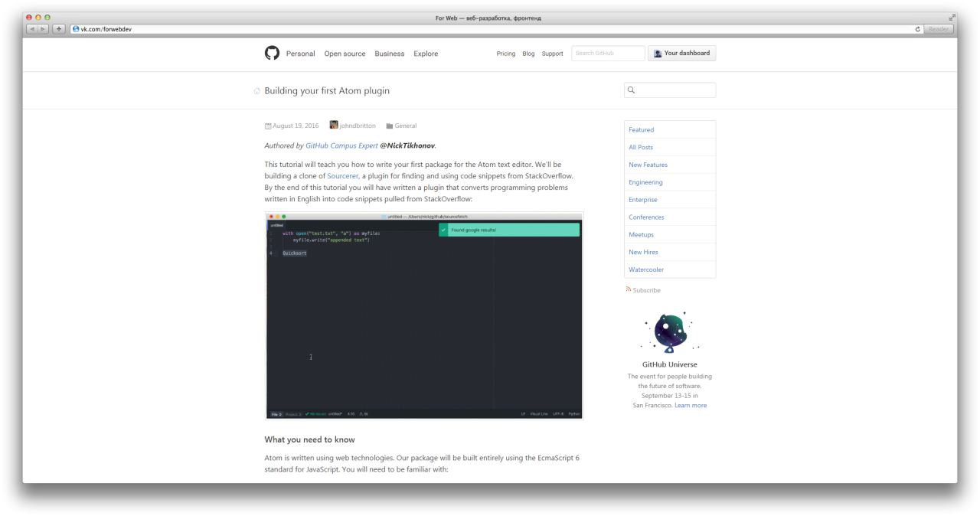Screen dimensions: 980x516
Task: Click the Atom editor screenshot image
Action: point(424,315)
